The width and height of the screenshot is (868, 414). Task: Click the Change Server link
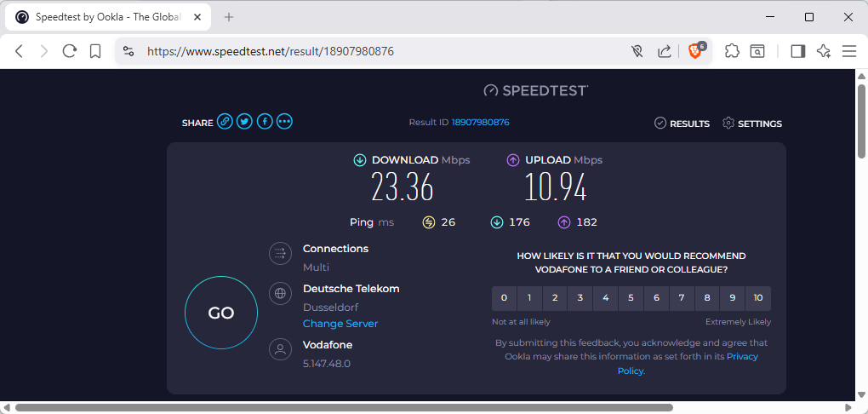point(340,324)
